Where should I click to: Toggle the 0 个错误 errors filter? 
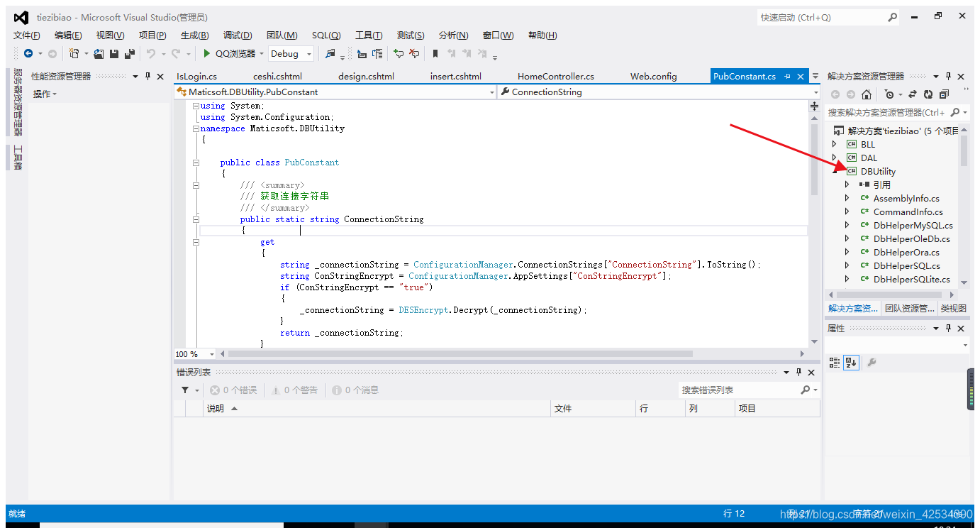pos(233,390)
